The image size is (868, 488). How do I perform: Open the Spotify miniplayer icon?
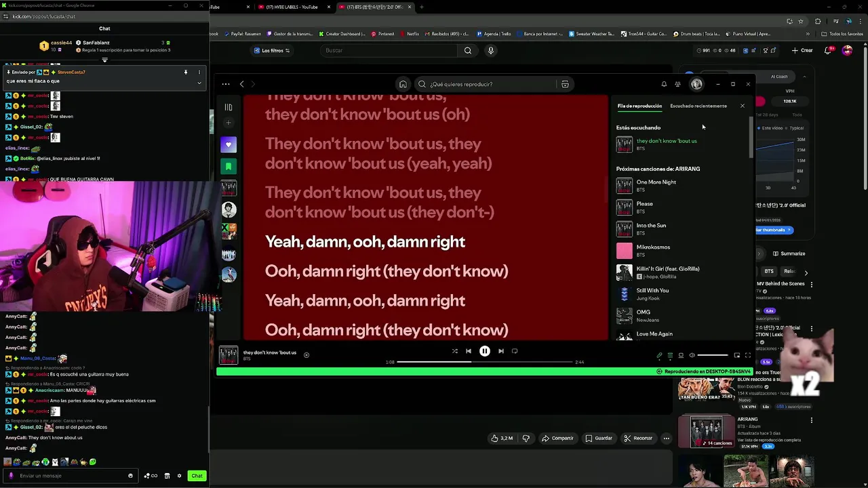click(736, 355)
